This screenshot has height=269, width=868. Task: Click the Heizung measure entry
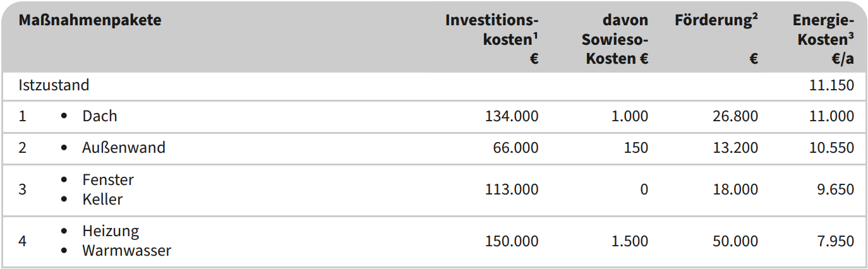pyautogui.click(x=111, y=231)
